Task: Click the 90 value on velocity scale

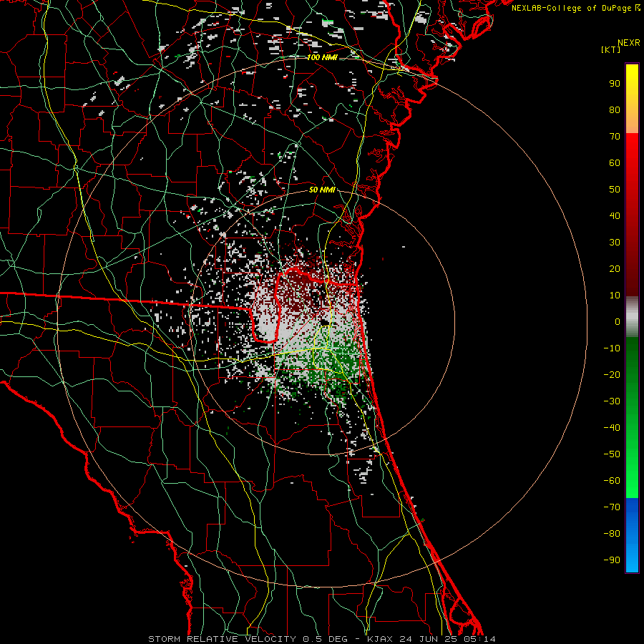Action: 615,84
